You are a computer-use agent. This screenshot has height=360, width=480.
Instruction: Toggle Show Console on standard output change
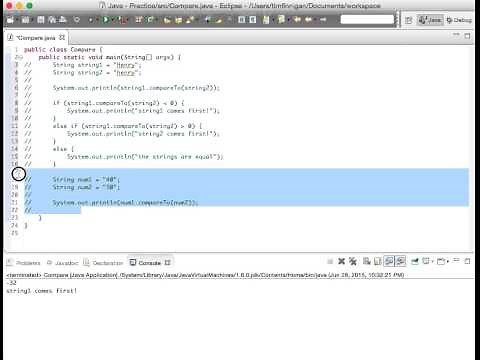click(389, 261)
